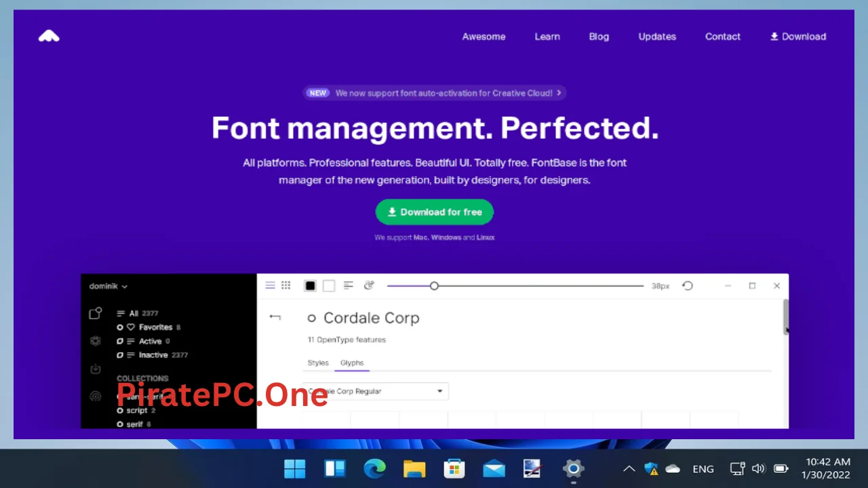This screenshot has width=868, height=488.
Task: Toggle the Inactive list marker
Action: pyautogui.click(x=120, y=355)
